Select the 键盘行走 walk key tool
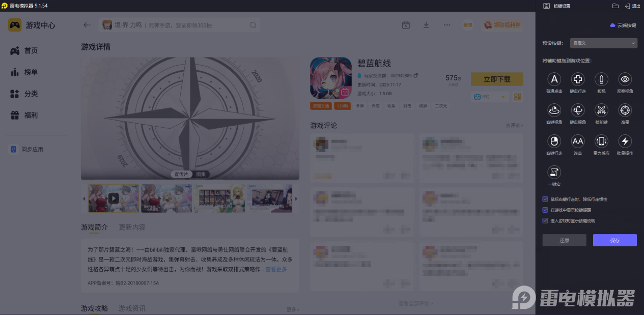644x315 pixels. [x=577, y=80]
